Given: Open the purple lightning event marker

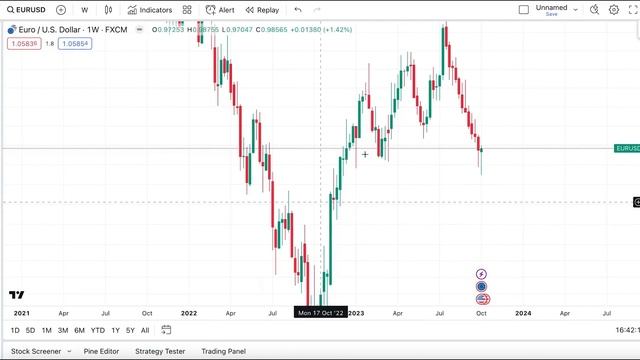Looking at the screenshot, I should [x=482, y=274].
